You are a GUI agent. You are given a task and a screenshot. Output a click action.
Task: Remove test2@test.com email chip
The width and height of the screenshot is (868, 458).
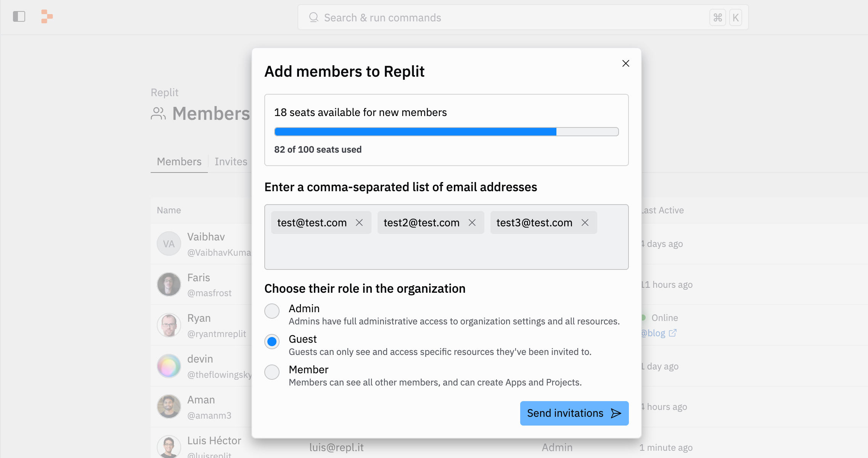[472, 223]
